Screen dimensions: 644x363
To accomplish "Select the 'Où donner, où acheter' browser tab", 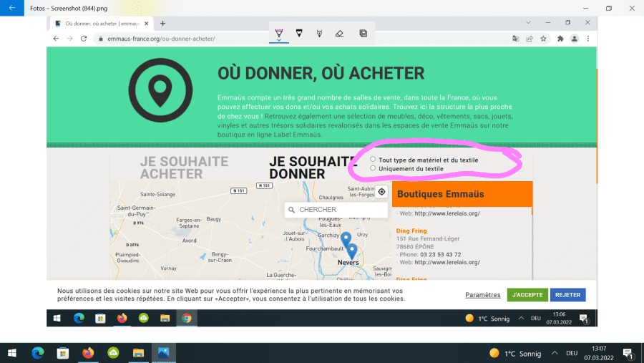I will point(101,24).
